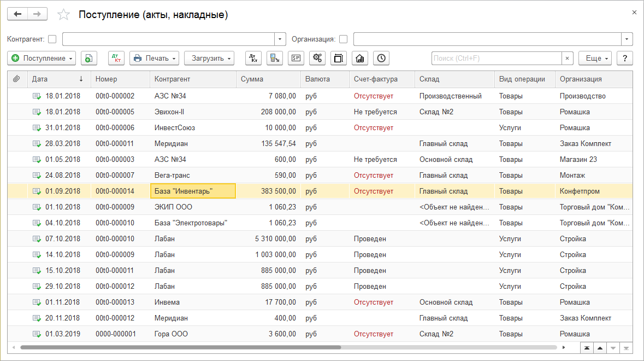Expand the Контрагент filter dropdown list

280,39
